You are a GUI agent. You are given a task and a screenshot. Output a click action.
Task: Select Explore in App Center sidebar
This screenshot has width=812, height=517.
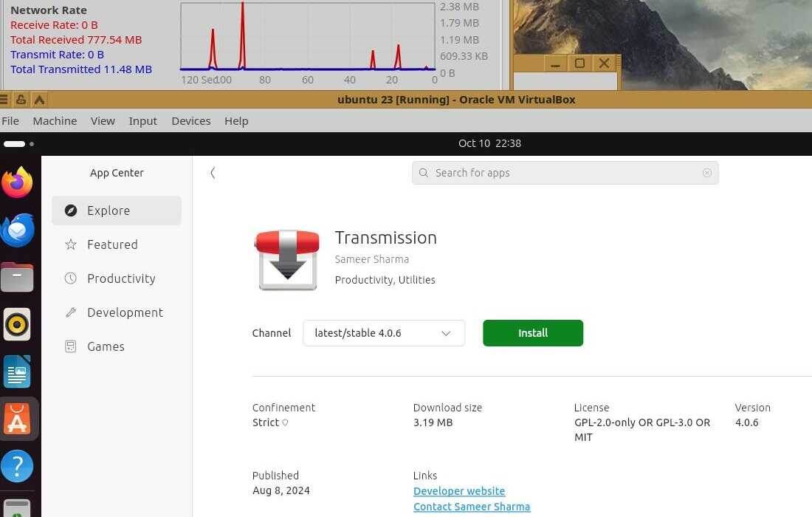point(117,210)
